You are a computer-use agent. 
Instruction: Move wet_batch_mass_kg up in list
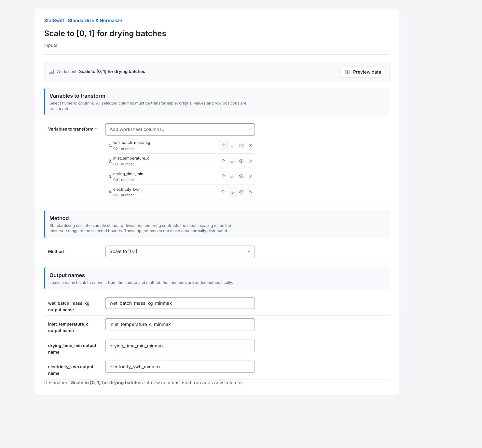point(223,146)
